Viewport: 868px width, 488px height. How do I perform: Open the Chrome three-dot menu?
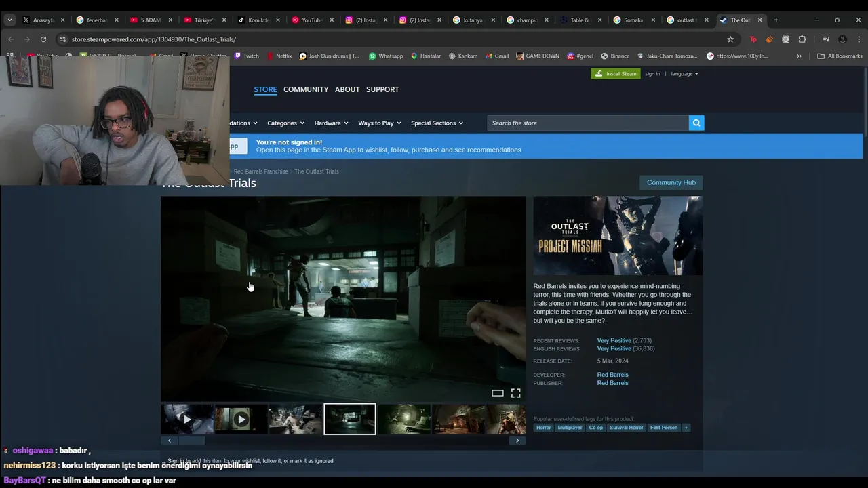[x=859, y=39]
